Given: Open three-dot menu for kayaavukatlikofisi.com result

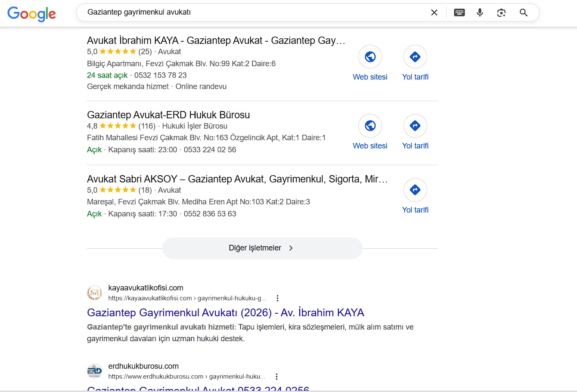Looking at the screenshot, I should (x=278, y=298).
